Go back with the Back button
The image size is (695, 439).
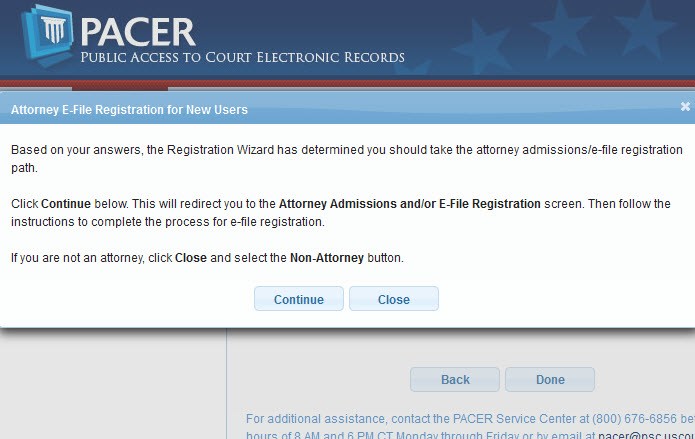[455, 380]
